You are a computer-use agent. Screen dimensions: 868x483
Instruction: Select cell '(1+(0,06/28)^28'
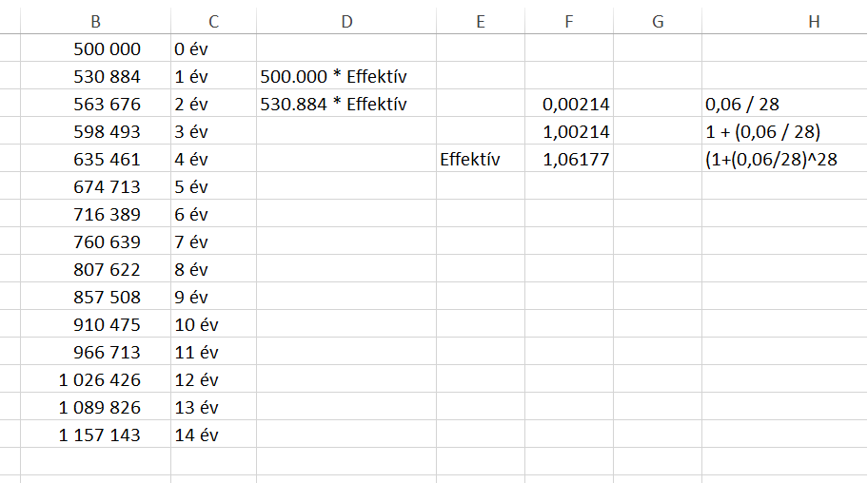pos(771,160)
